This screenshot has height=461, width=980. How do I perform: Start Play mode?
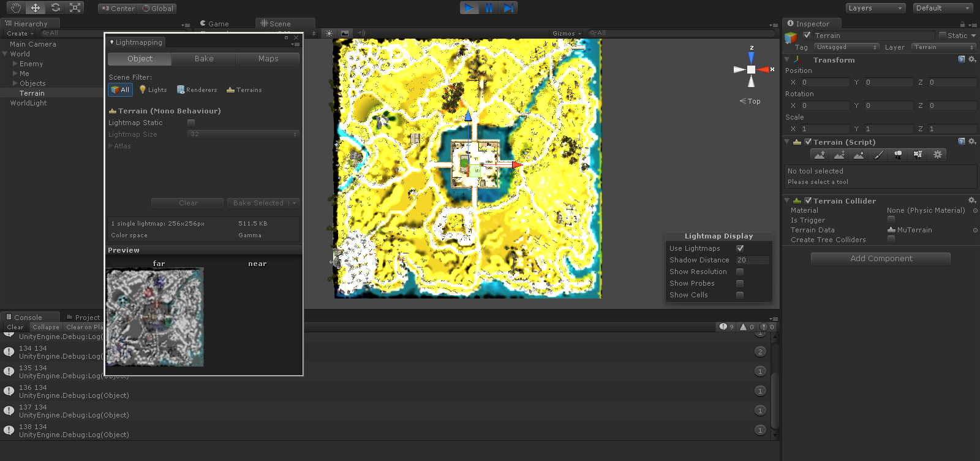click(x=469, y=7)
